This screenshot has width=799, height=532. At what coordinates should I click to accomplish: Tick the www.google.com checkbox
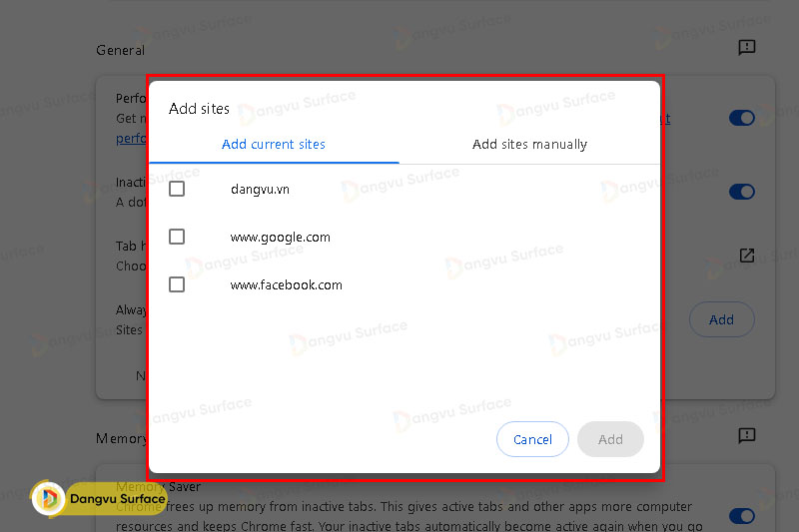pyautogui.click(x=177, y=237)
